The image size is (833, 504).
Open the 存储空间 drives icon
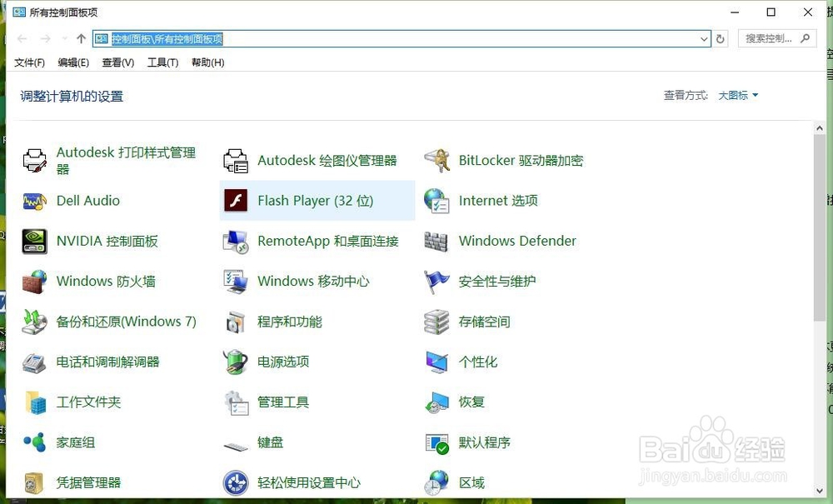click(x=436, y=322)
